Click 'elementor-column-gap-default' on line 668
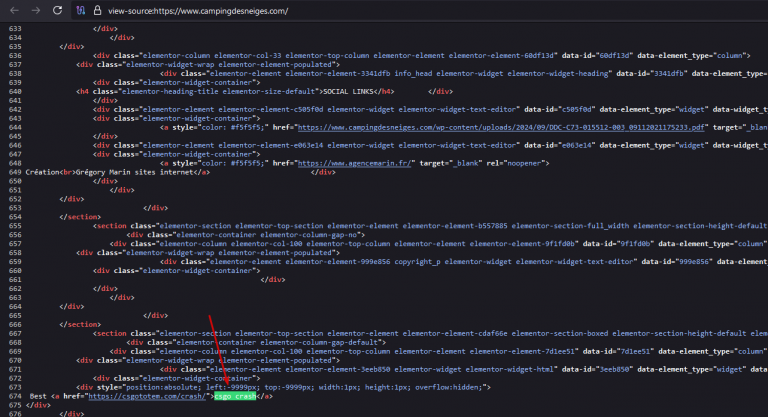The image size is (768, 417). click(x=321, y=343)
